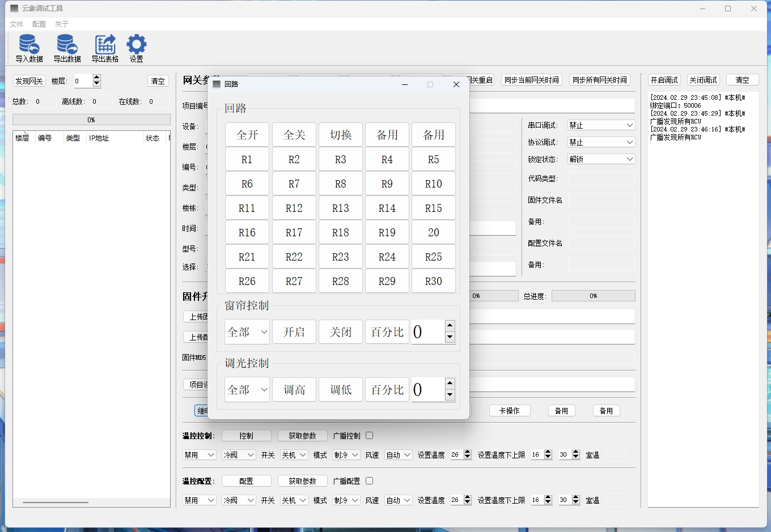
Task: Toggle circuit R25
Action: [434, 257]
